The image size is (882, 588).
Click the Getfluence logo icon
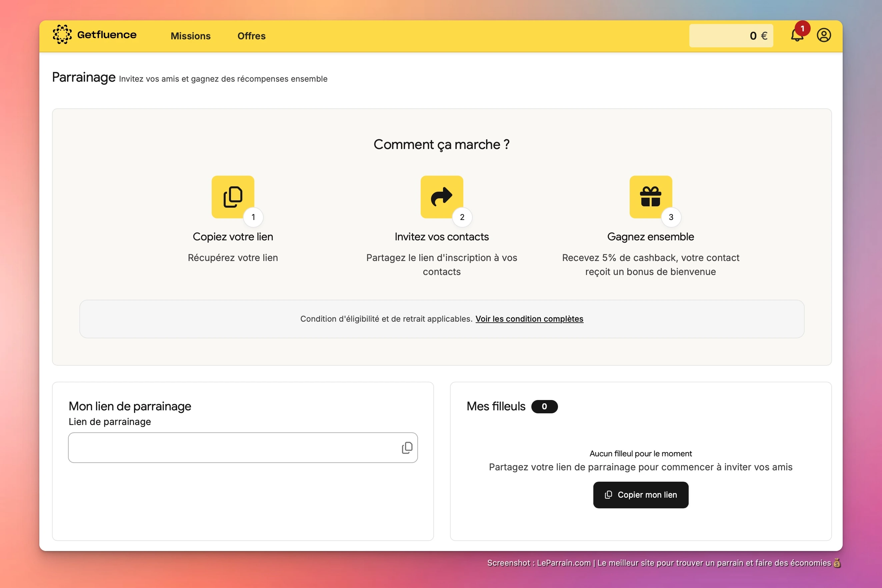(62, 35)
